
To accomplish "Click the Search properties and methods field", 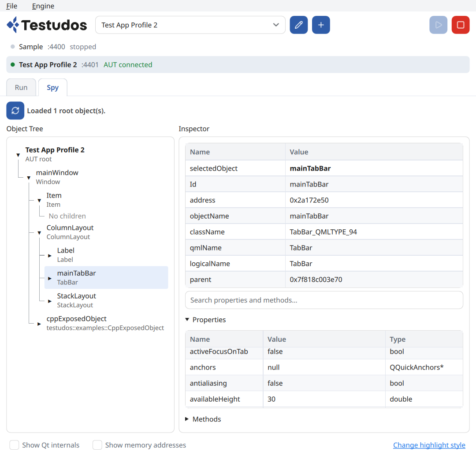I will coord(324,300).
